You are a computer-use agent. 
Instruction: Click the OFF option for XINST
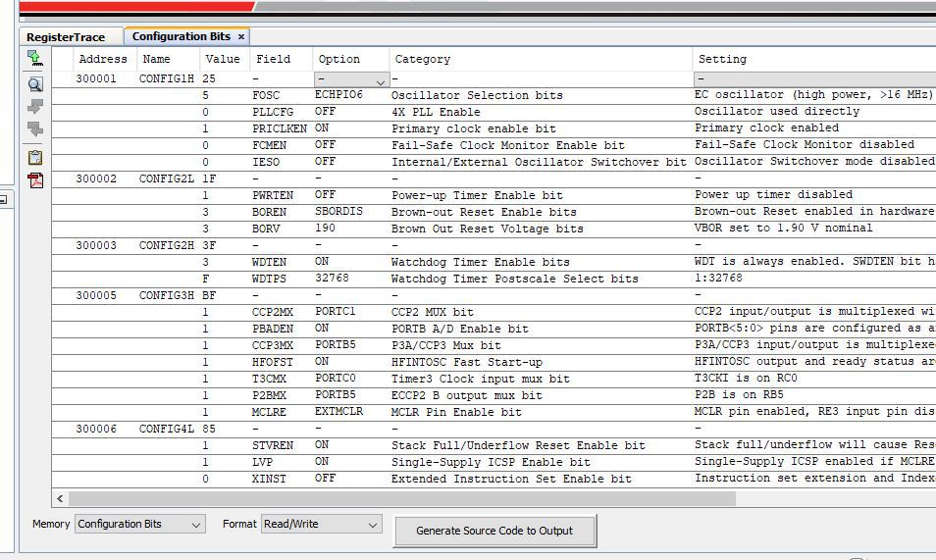[326, 479]
